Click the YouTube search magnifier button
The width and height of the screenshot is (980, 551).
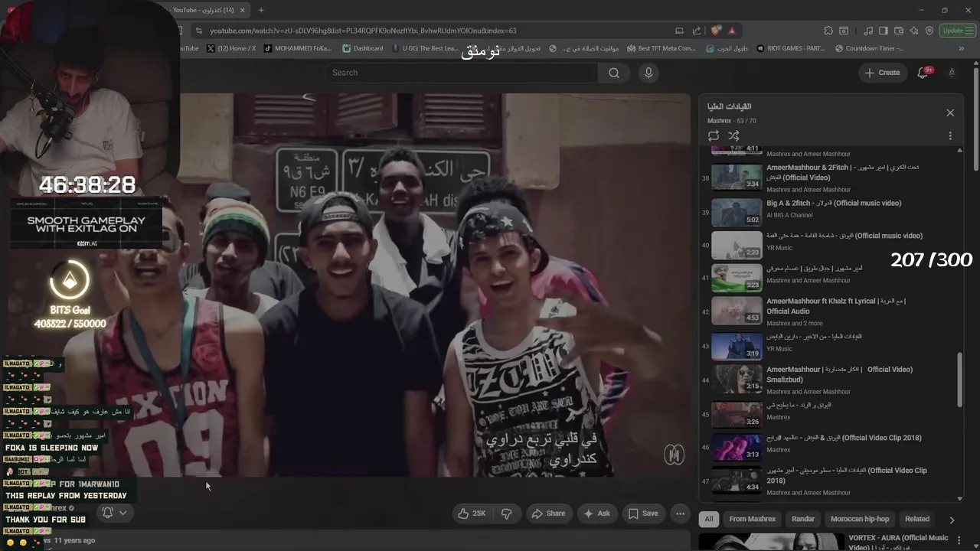(x=614, y=73)
